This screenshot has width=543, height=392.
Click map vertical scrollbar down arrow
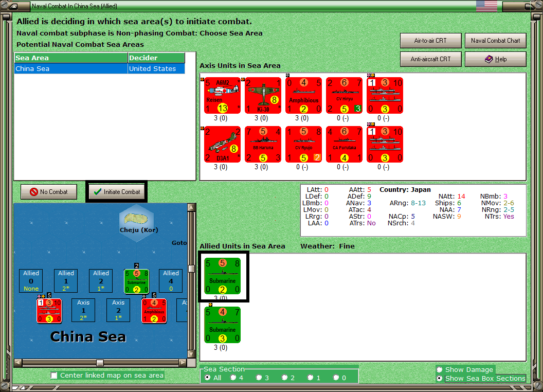(191, 354)
